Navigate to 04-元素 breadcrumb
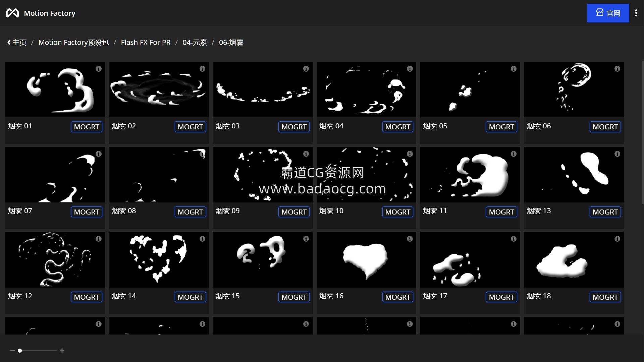 coord(195,43)
